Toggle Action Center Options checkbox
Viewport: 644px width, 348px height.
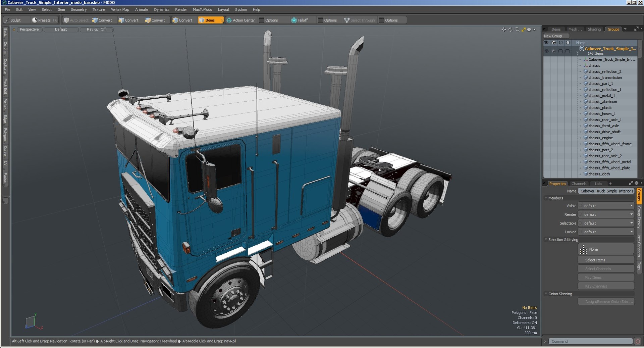(262, 20)
